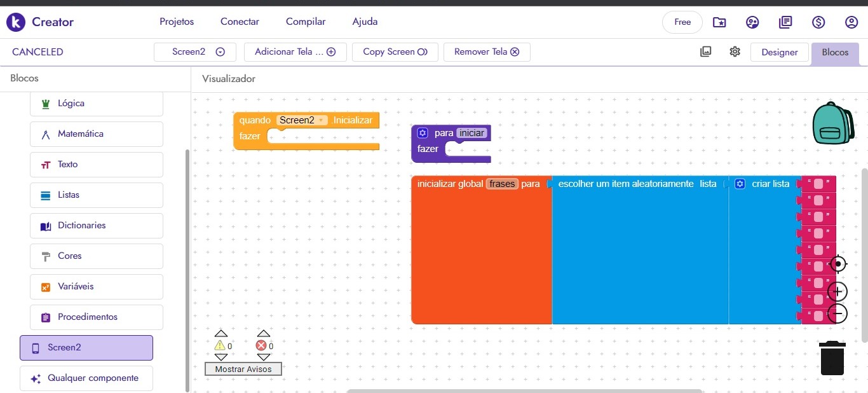Open the assets manager icon beside settings gear
868x393 pixels.
tap(706, 52)
